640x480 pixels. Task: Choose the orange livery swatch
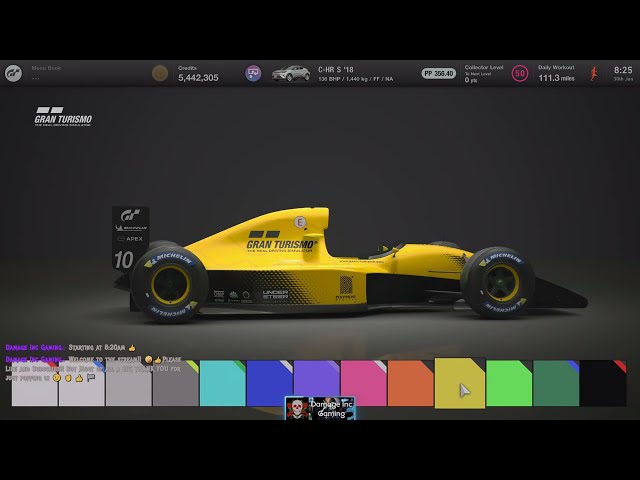pyautogui.click(x=411, y=383)
